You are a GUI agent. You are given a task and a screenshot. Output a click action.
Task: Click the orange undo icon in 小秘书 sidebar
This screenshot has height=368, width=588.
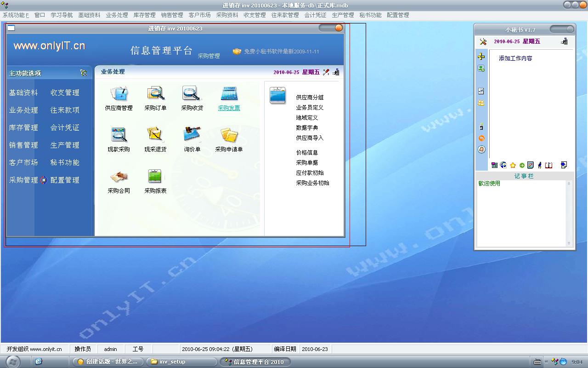coord(481,138)
